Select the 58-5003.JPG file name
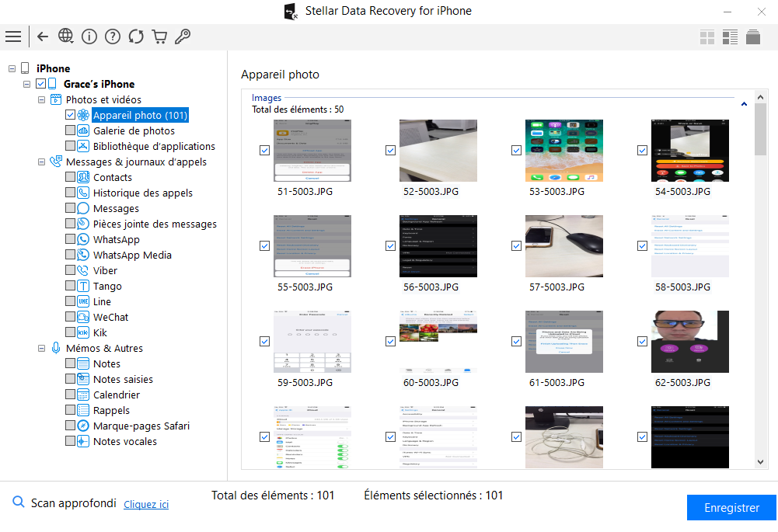Viewport: 778px width, 532px height. pos(682,287)
